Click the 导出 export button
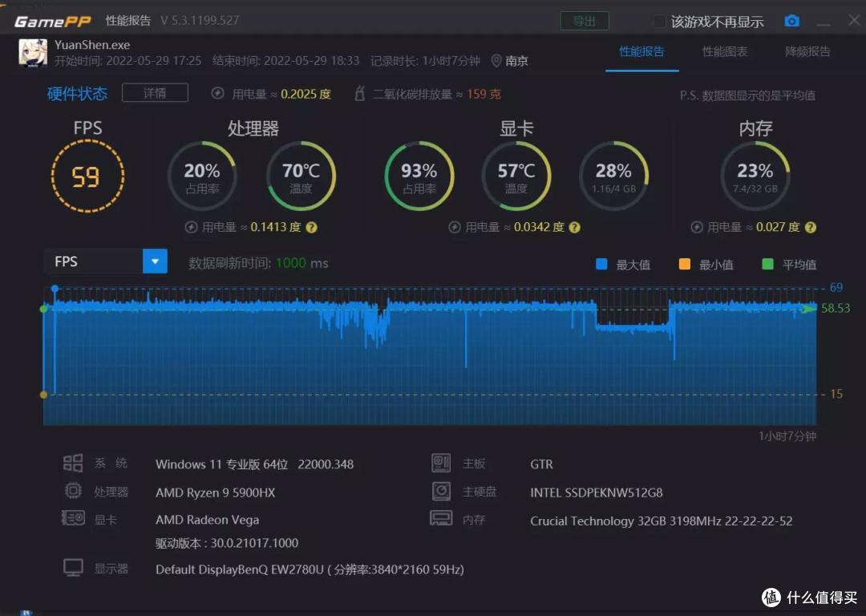This screenshot has height=616, width=866. click(585, 21)
